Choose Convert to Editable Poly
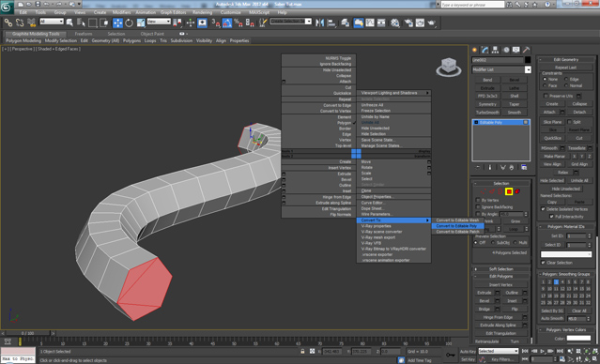Viewport: 600px width, 364px height. (457, 226)
